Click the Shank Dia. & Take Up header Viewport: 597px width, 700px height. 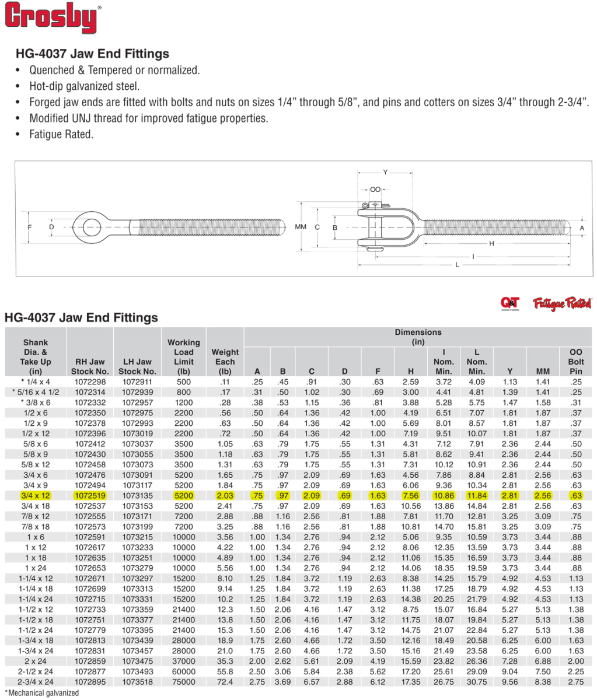pyautogui.click(x=36, y=356)
